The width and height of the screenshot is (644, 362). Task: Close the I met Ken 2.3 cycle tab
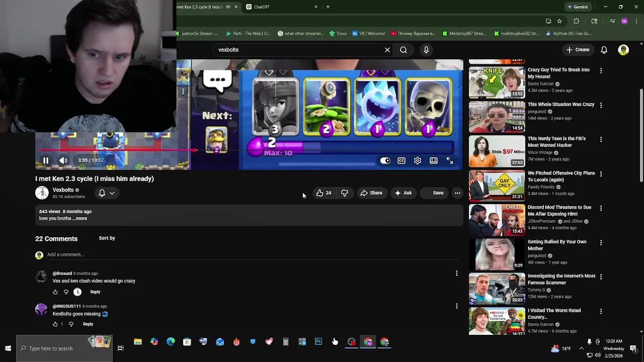[235, 7]
